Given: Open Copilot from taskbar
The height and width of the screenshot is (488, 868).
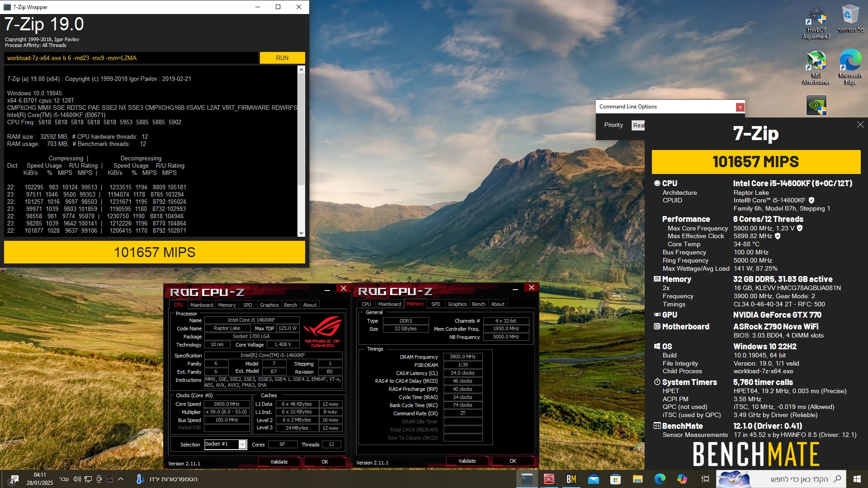Looking at the screenshot, I should 682,479.
